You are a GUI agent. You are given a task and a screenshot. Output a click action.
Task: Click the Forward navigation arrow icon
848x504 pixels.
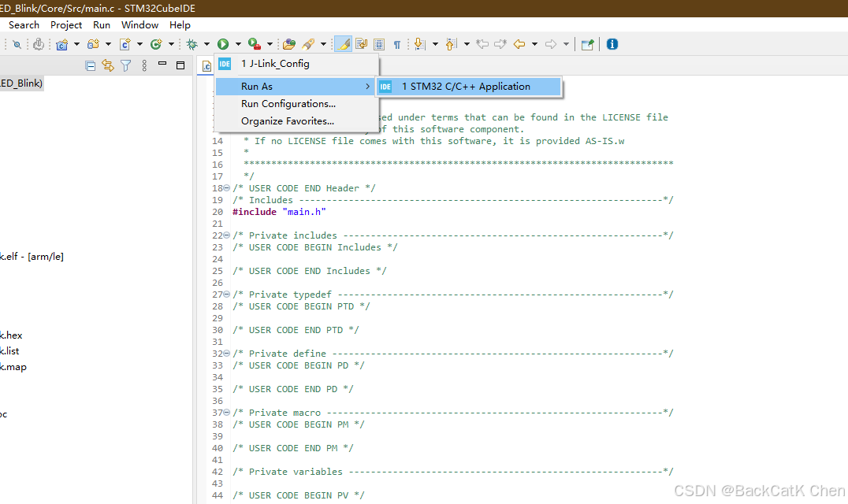point(551,44)
